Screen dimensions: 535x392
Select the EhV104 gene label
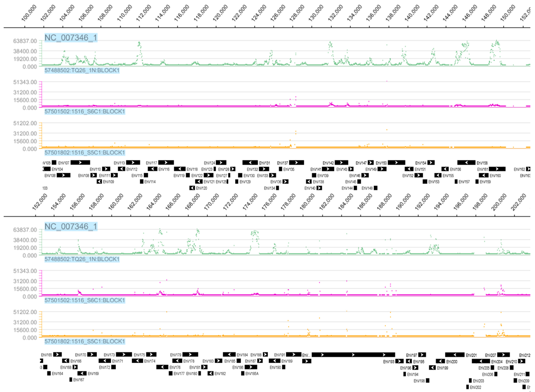click(x=57, y=169)
